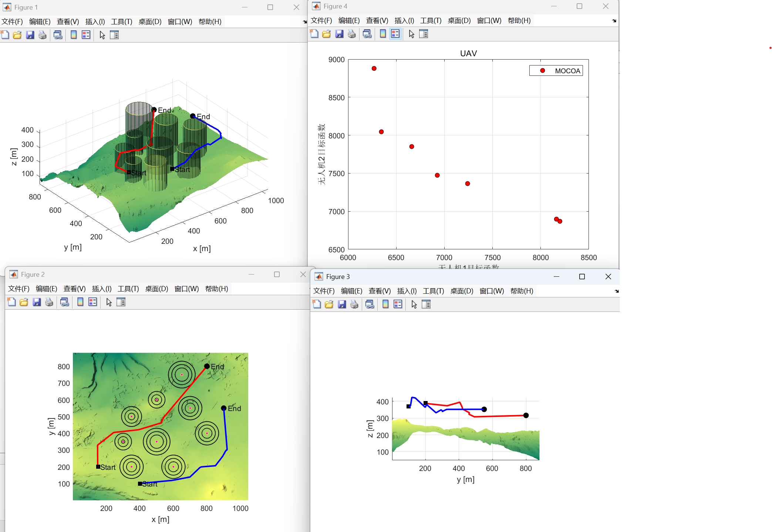Toggle Insert Colorbar in Figure 3 toolbar
Image resolution: width=772 pixels, height=532 pixels.
tap(385, 304)
